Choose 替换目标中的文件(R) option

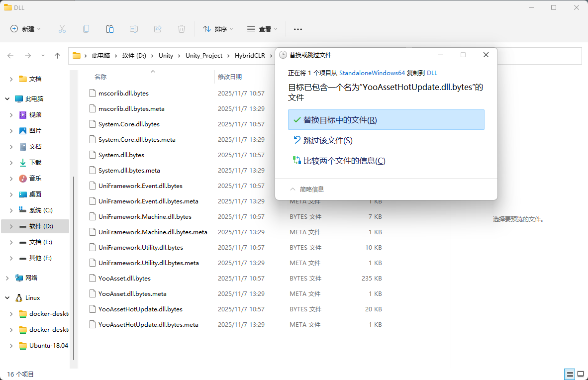pyautogui.click(x=386, y=120)
